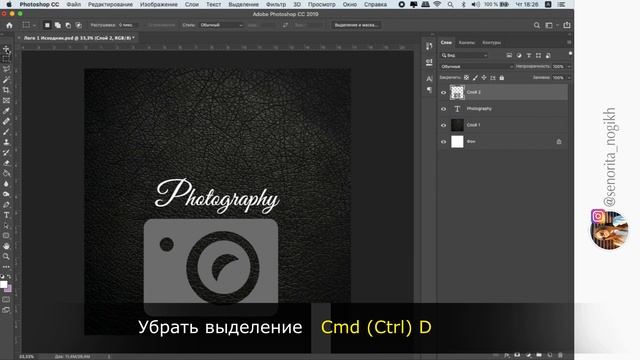
Task: Enable Add to selection mode
Action: (58, 25)
